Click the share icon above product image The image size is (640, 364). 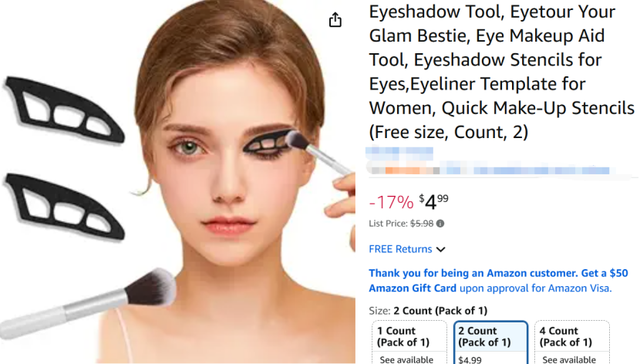[335, 19]
